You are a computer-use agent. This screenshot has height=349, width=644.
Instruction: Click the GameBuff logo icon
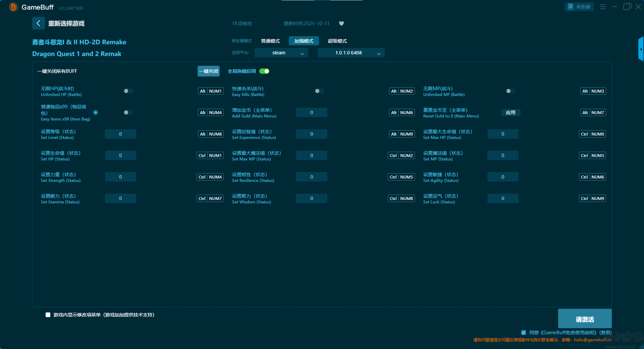13,7
